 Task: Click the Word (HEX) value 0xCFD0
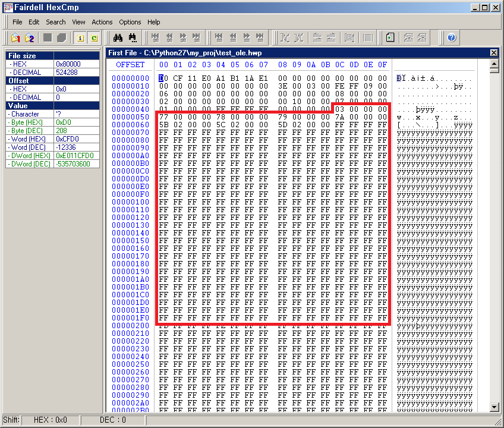pos(77,139)
